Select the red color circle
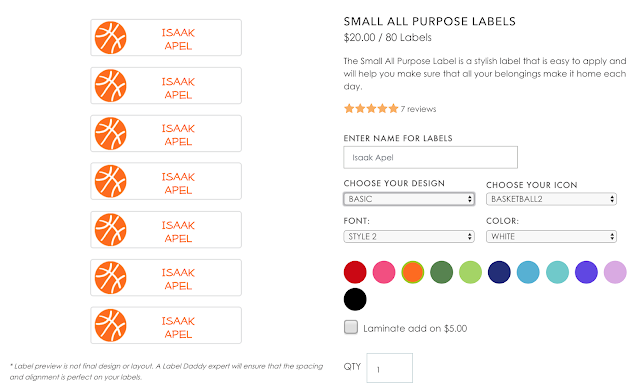The image size is (640, 387). click(355, 272)
